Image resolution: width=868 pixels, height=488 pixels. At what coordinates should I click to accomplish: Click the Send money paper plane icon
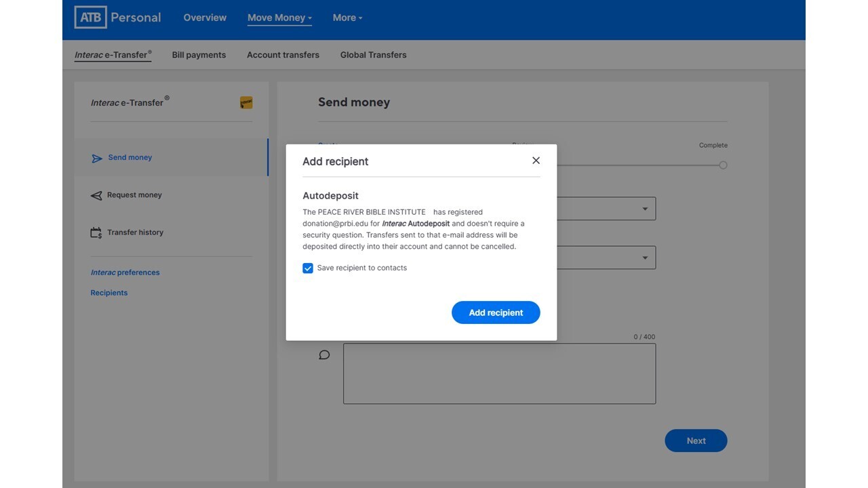[x=97, y=158]
